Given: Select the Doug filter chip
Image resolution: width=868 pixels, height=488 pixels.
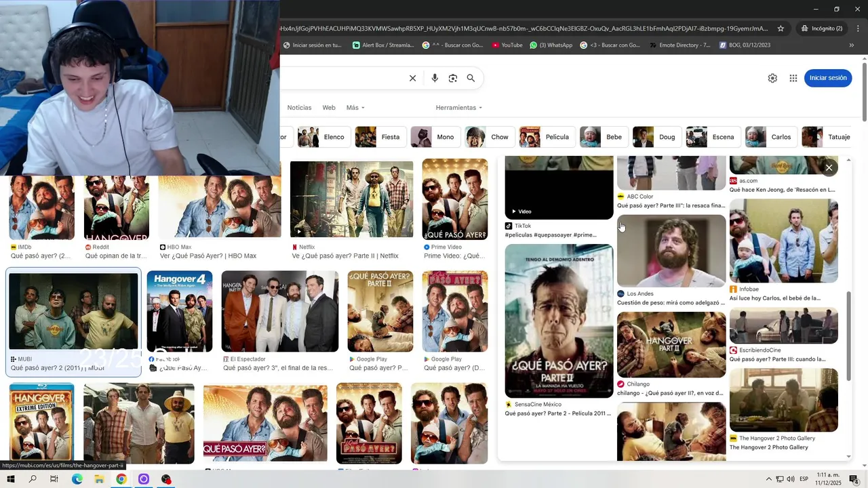Looking at the screenshot, I should pos(656,137).
